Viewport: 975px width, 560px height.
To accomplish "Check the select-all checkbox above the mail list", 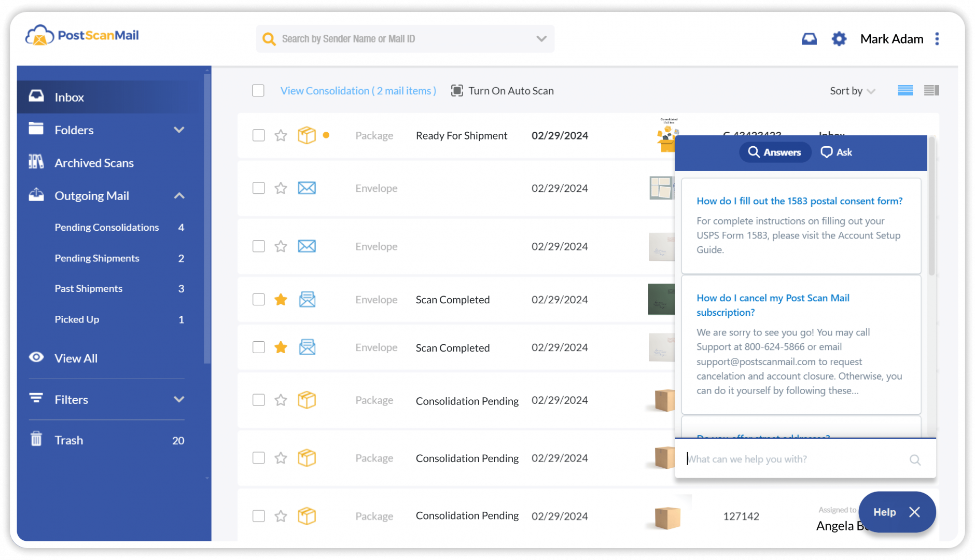I will click(258, 90).
